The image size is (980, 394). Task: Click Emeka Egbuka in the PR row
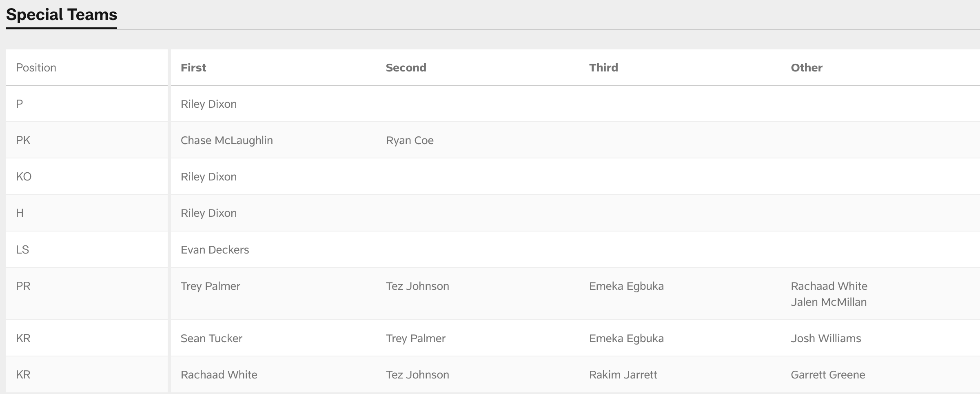pos(626,286)
